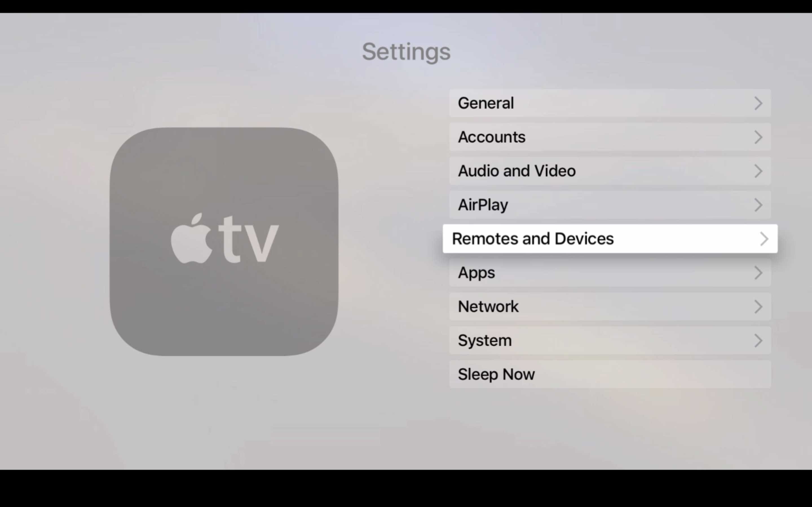Toggle the System settings row
This screenshot has width=812, height=507.
click(610, 340)
